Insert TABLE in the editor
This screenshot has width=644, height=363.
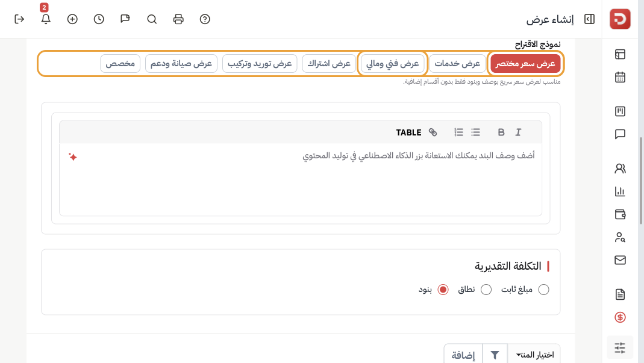click(x=408, y=132)
